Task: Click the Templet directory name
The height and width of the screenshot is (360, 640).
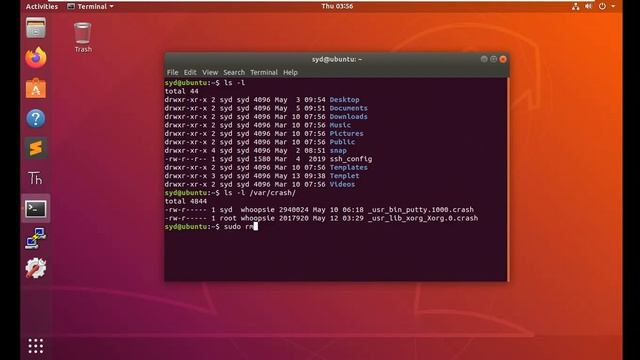Action: click(x=344, y=176)
